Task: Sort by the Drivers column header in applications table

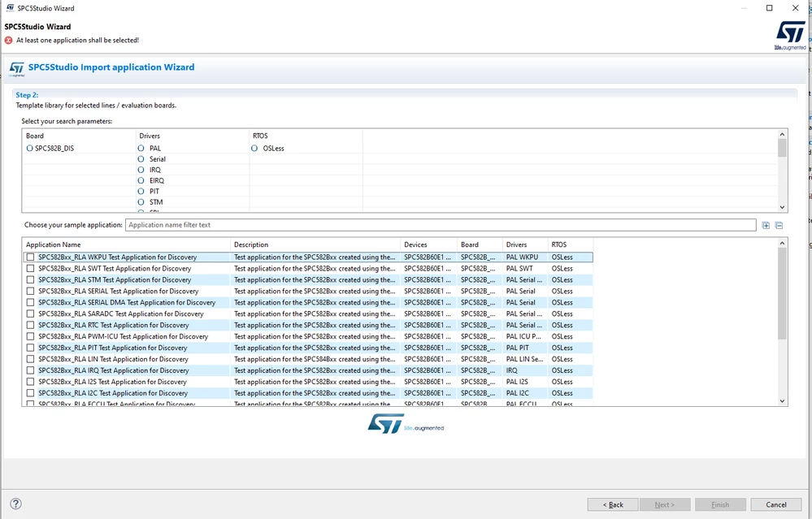Action: (x=525, y=244)
